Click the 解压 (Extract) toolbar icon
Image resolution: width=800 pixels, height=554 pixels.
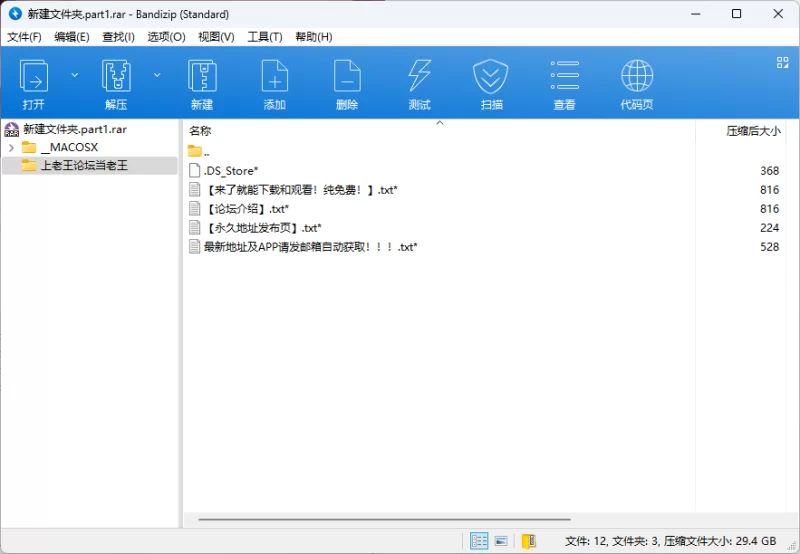point(116,85)
